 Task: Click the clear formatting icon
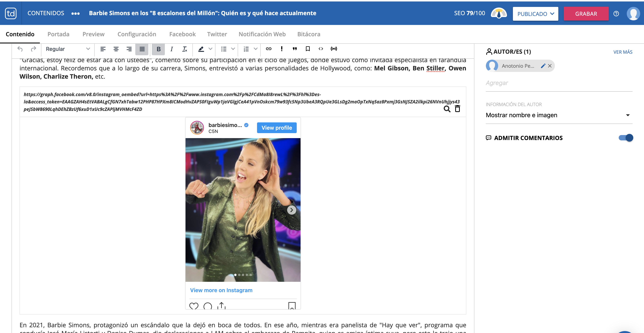pos(185,49)
